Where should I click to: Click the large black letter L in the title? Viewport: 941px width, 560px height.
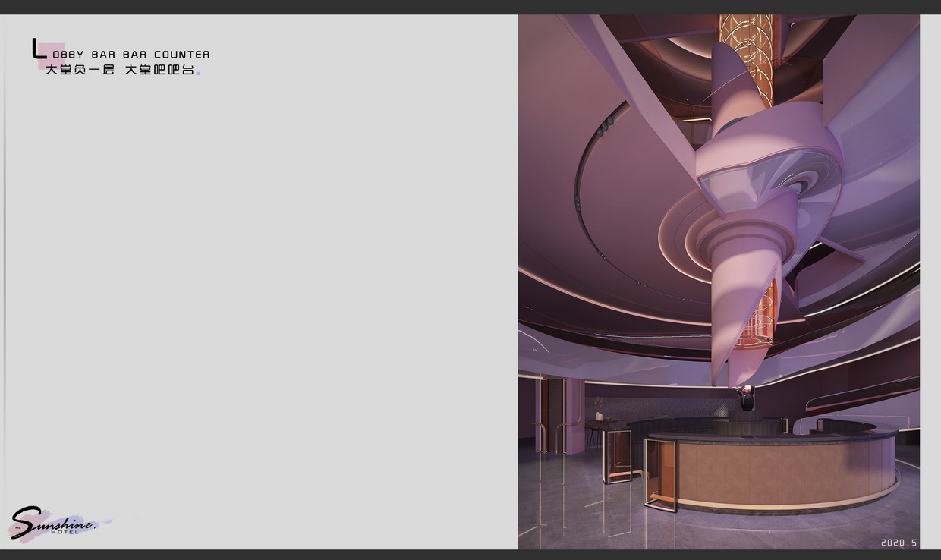[37, 49]
